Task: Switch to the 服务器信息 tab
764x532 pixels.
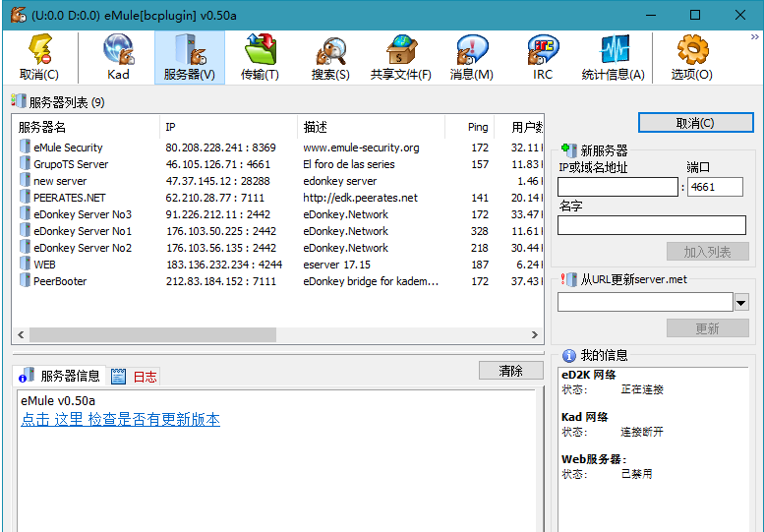Action: pyautogui.click(x=59, y=376)
